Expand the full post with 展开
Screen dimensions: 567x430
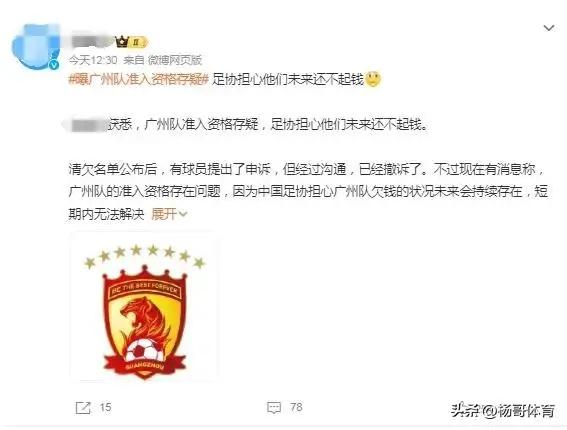point(163,214)
